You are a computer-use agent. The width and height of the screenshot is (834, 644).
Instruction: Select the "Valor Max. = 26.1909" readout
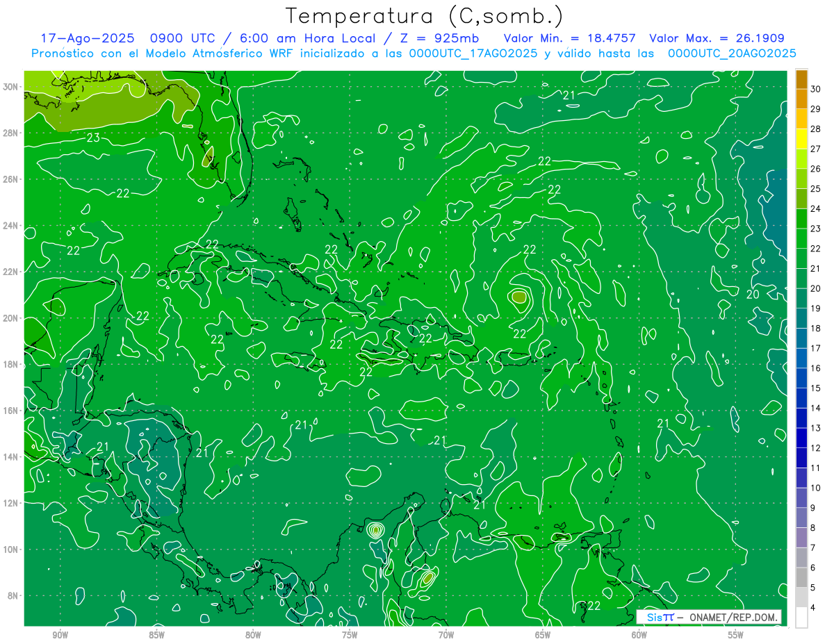[x=717, y=38]
